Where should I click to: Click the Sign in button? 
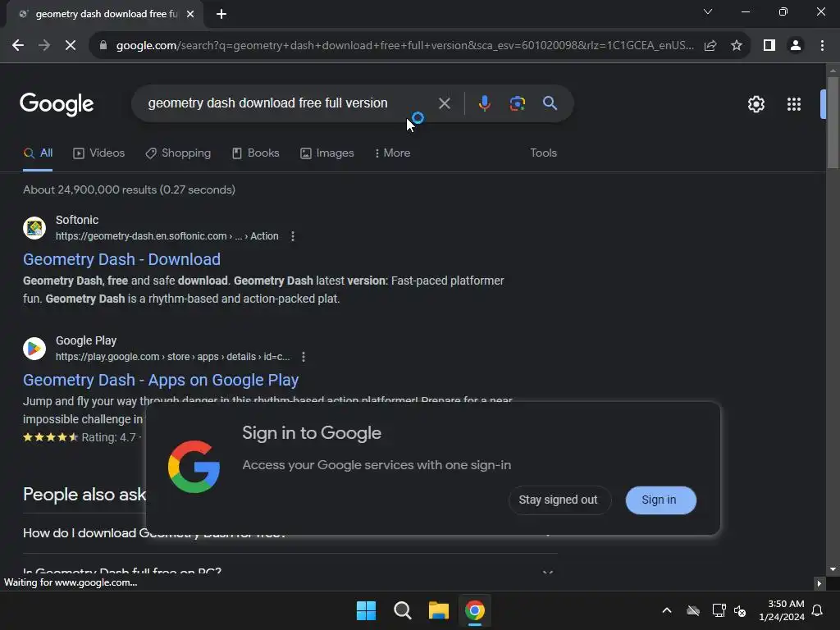tap(660, 500)
